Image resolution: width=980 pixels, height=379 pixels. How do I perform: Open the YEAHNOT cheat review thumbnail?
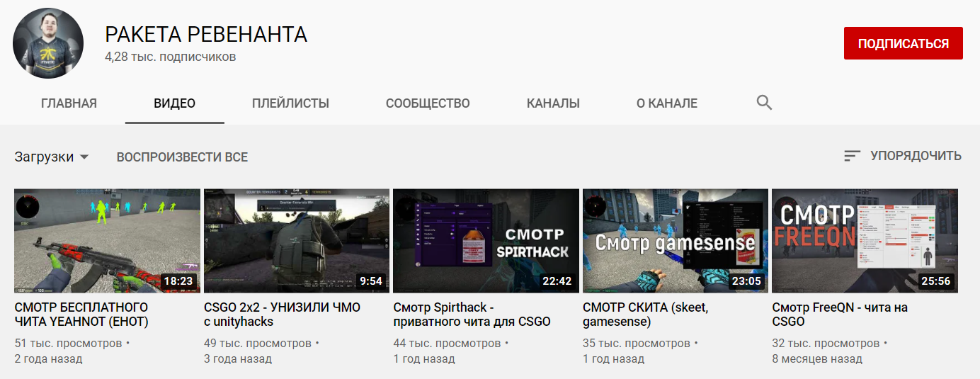(x=107, y=241)
